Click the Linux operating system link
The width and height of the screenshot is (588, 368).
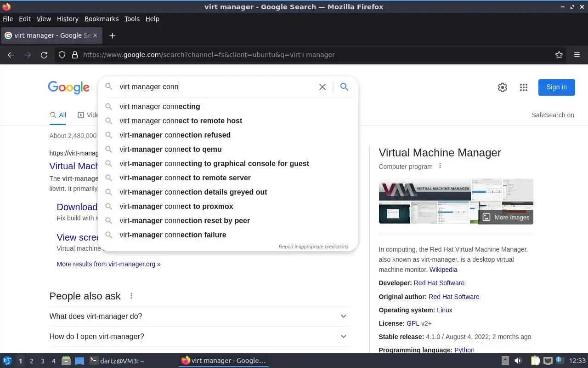(444, 310)
